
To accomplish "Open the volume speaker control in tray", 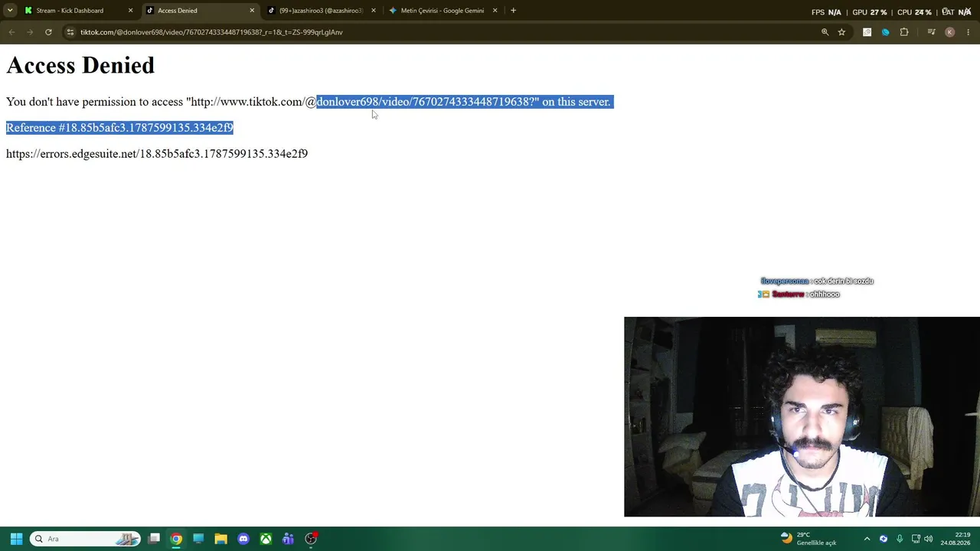I will (x=929, y=539).
